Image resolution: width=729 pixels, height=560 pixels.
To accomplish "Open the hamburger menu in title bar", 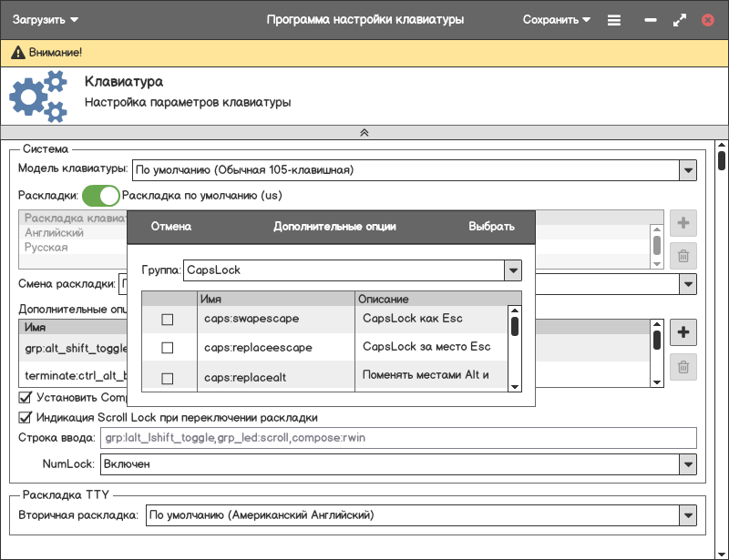I will coord(614,20).
